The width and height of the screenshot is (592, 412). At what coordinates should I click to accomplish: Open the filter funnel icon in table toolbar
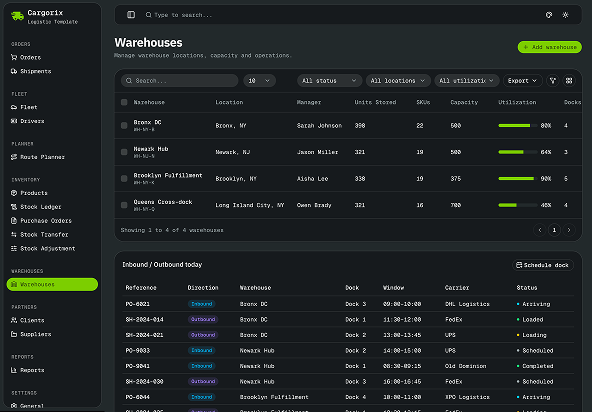tap(553, 80)
